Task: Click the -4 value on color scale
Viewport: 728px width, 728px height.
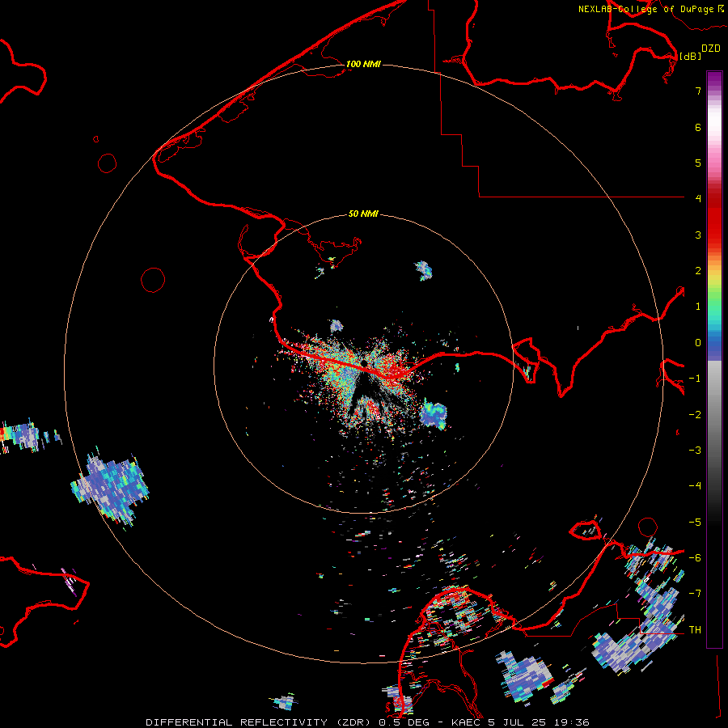Action: pyautogui.click(x=695, y=486)
